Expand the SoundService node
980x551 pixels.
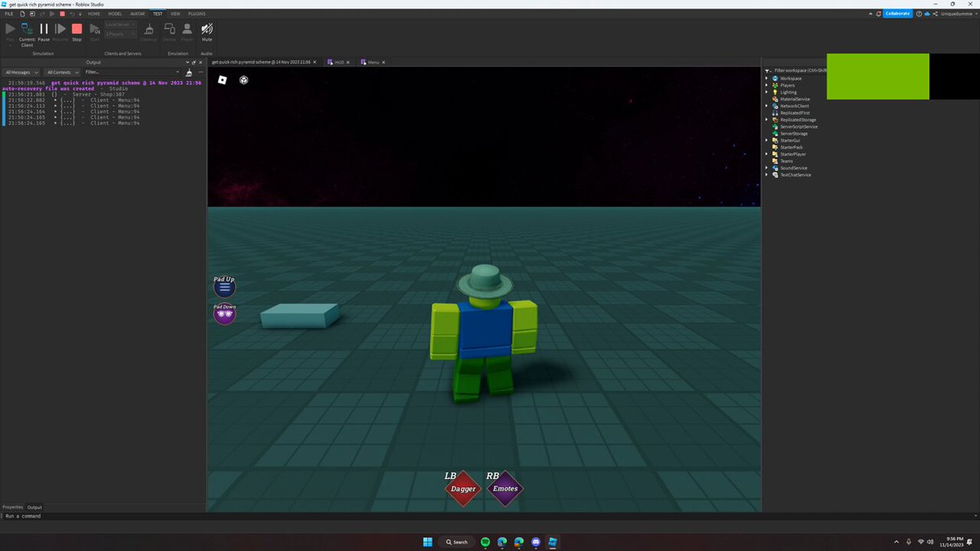click(767, 167)
